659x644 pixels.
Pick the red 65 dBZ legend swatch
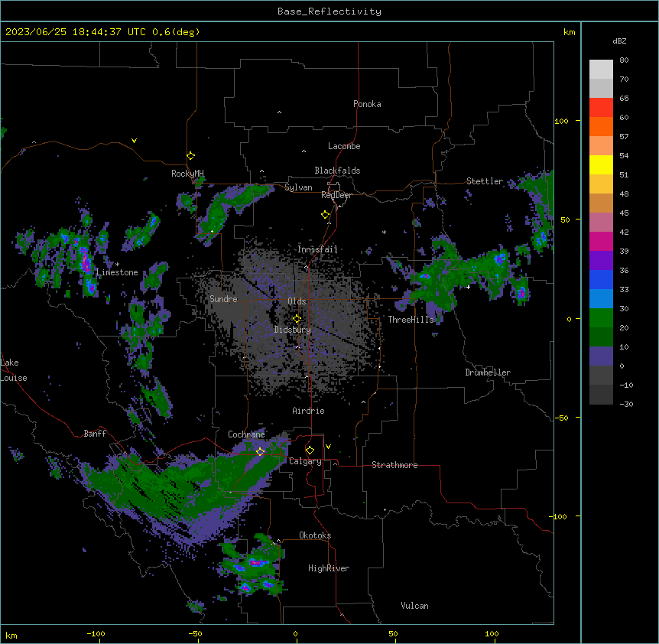pos(601,108)
